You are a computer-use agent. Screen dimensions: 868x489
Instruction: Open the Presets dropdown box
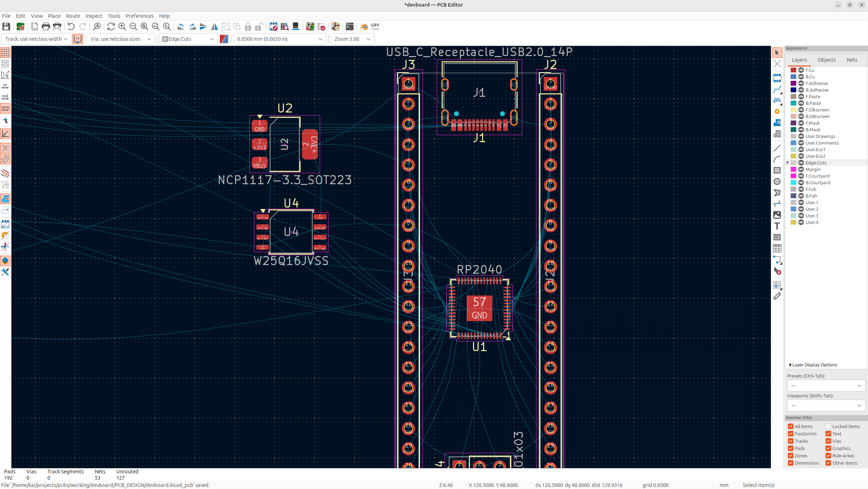tap(826, 386)
